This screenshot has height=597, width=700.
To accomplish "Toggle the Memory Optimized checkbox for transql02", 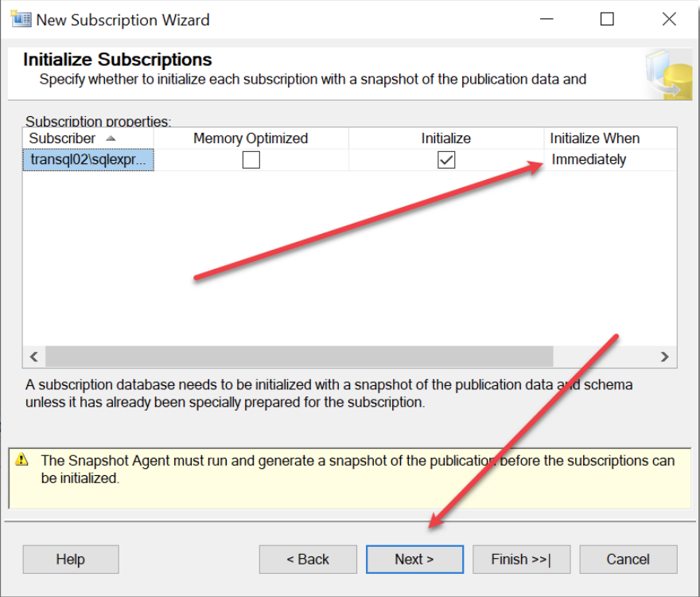I will coord(251,159).
